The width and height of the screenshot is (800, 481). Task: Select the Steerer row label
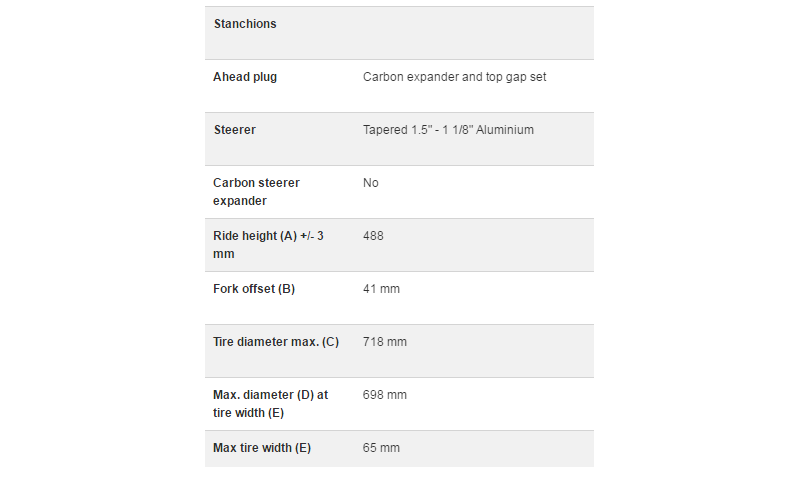point(235,130)
